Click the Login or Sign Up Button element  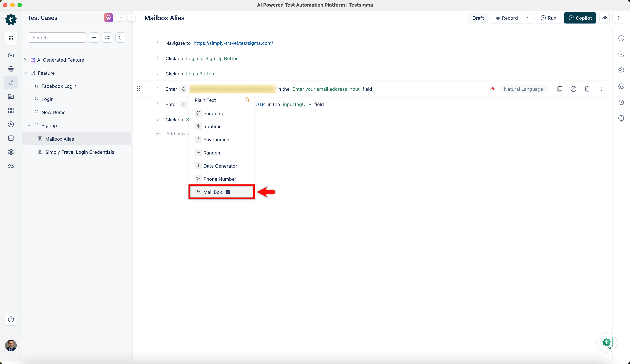coord(212,58)
